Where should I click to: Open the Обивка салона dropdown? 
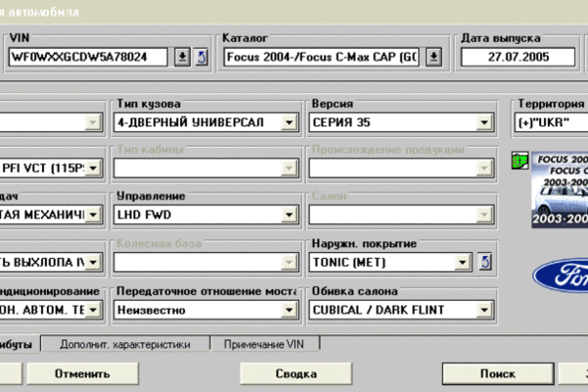point(484,310)
